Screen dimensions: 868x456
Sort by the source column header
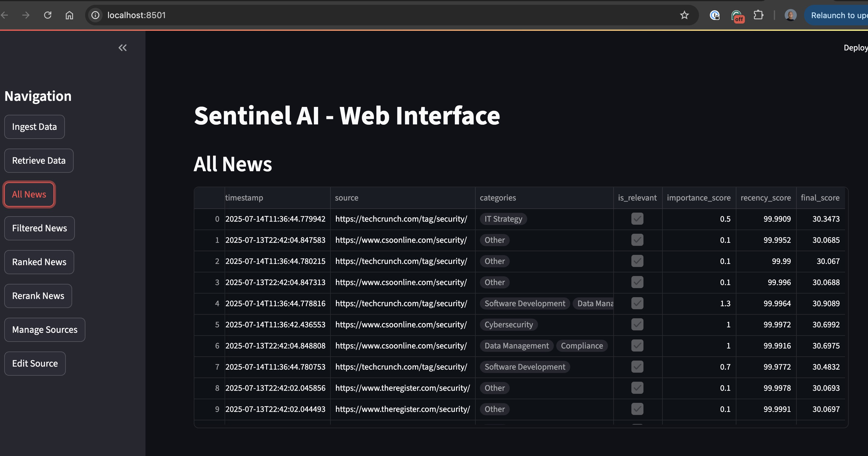[403, 197]
